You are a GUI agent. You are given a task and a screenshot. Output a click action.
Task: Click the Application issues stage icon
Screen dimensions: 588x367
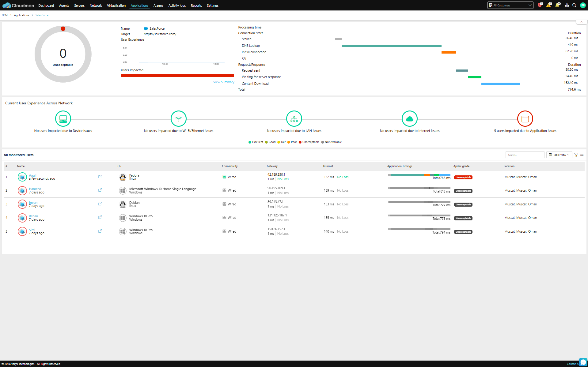[x=525, y=118]
